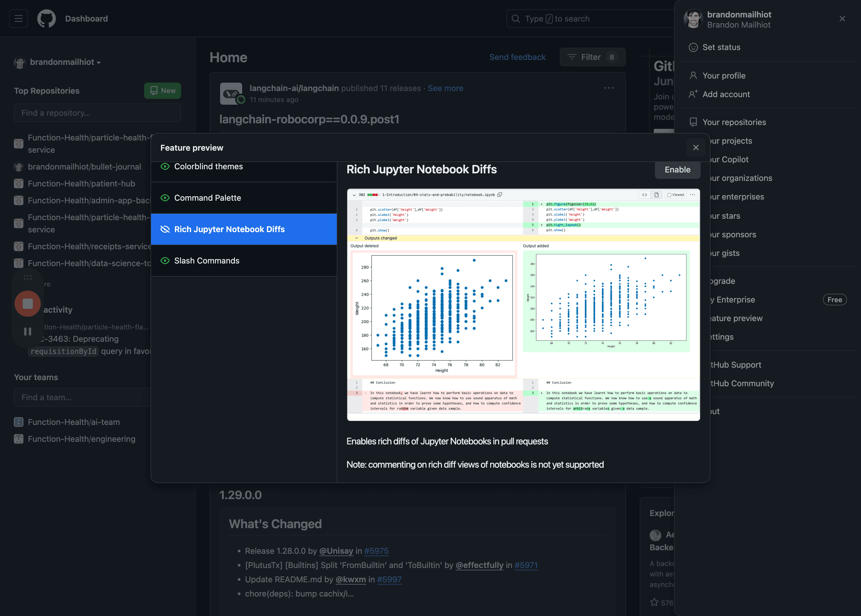This screenshot has width=861, height=616.
Task: Click the receipts-service repository icon
Action: coord(19,247)
